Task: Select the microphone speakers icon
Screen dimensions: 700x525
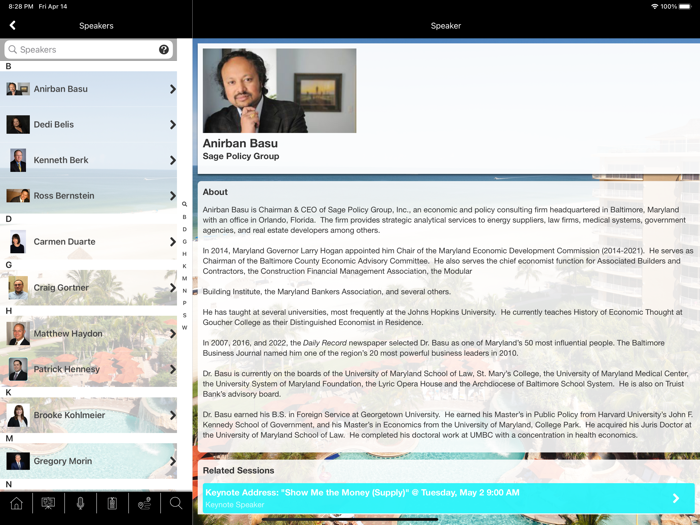Action: point(80,504)
